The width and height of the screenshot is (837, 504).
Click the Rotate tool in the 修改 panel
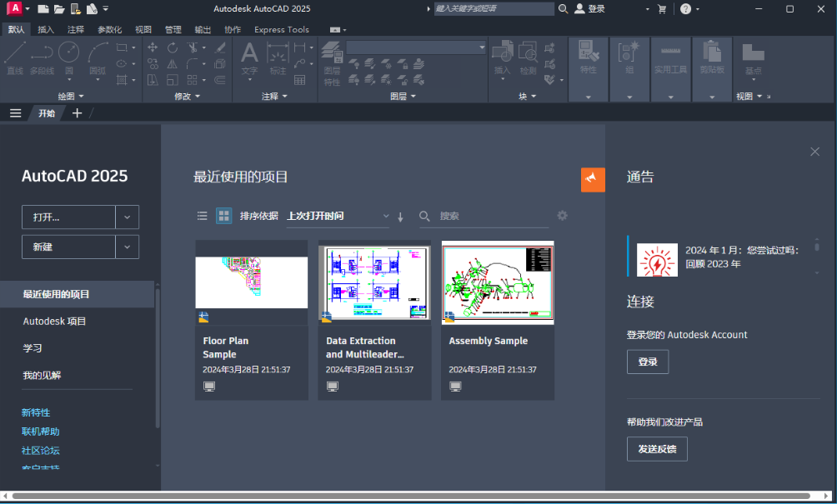coord(172,47)
